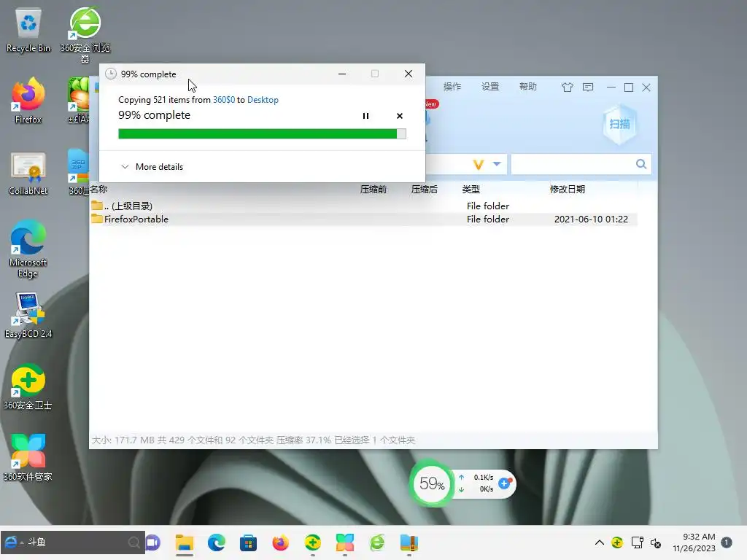Open 360安全卫士 from the taskbar
The height and width of the screenshot is (560, 747).
[312, 542]
